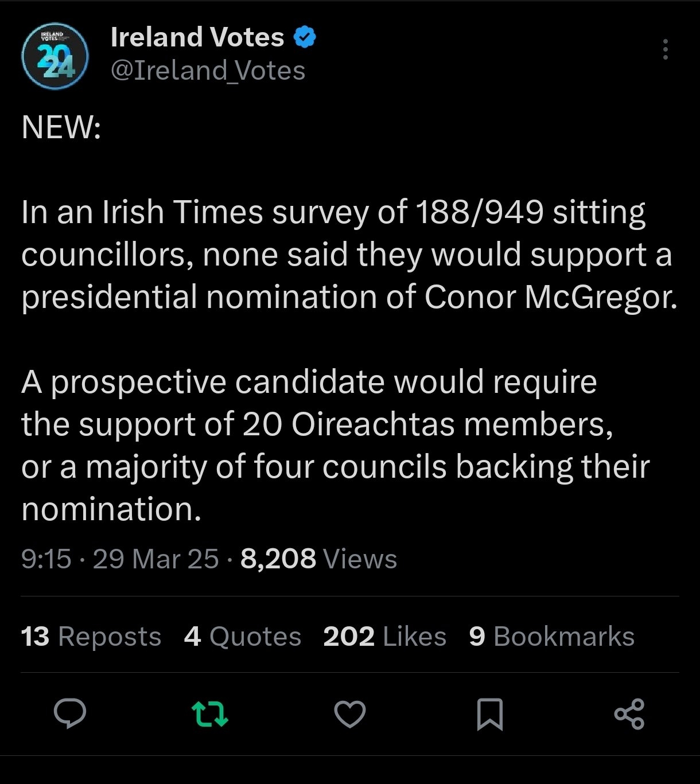Click the Oireachtas members nomination paragraph

coord(335,445)
